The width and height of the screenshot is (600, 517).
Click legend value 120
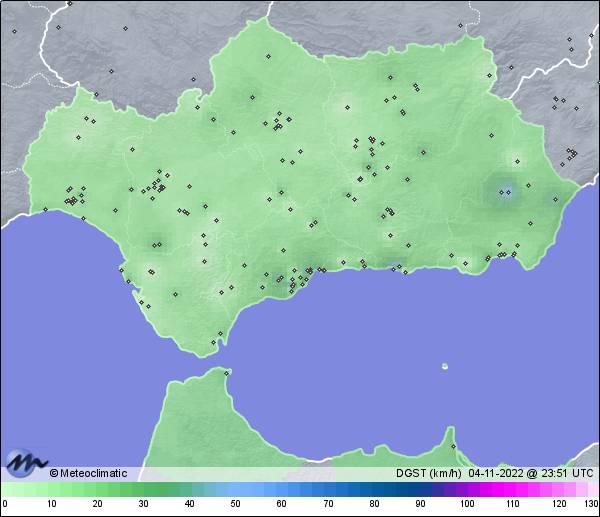point(559,504)
